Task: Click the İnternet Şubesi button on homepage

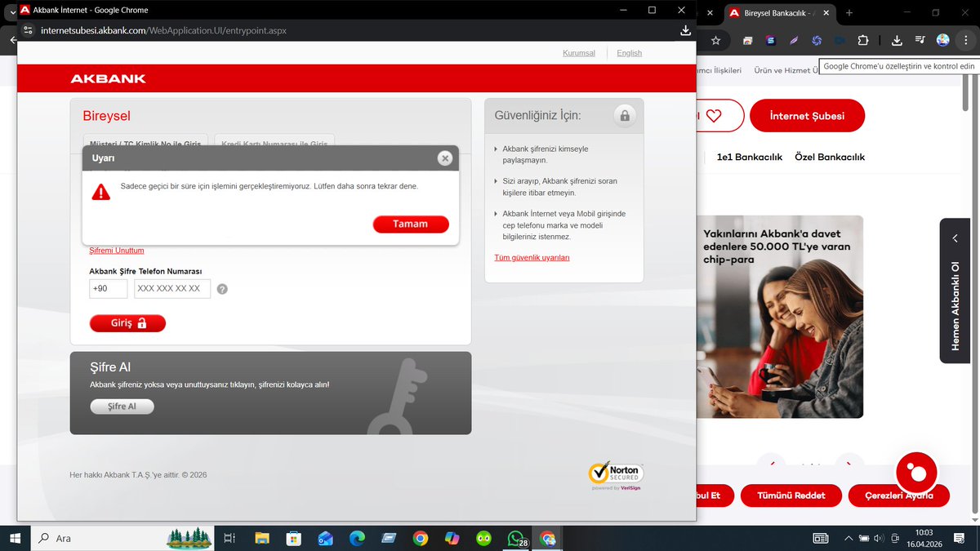Action: pos(807,116)
